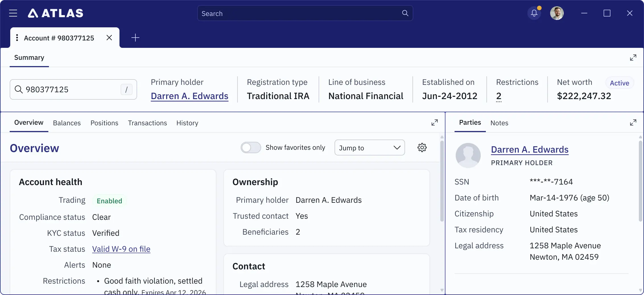Click the Darren A. Edwards placeholder avatar
This screenshot has width=644, height=295.
[468, 155]
